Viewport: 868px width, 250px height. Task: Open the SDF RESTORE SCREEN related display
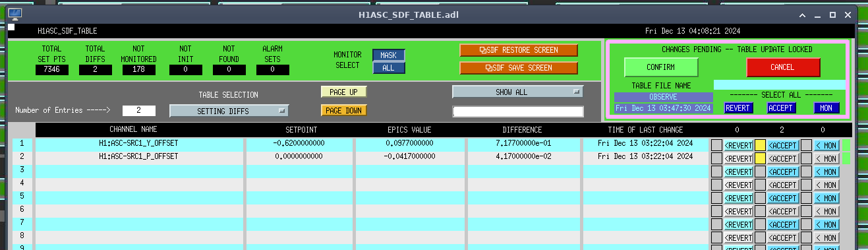tap(519, 50)
